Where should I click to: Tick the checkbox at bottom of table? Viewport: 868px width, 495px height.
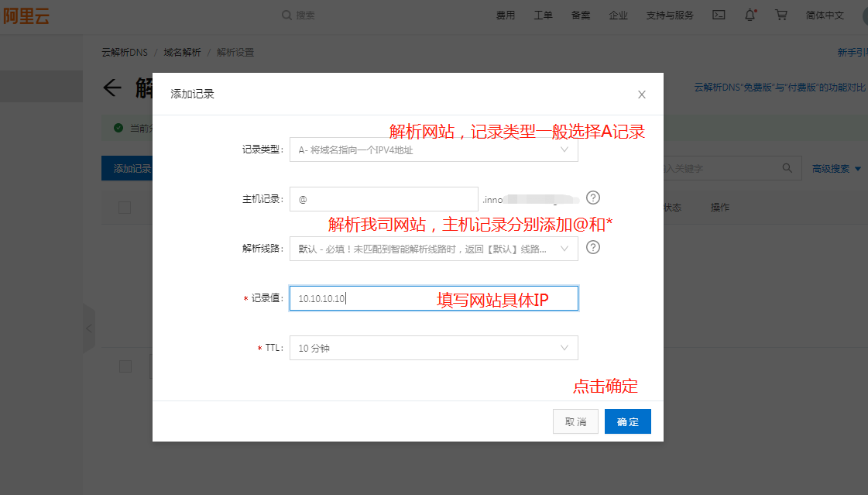coord(125,366)
